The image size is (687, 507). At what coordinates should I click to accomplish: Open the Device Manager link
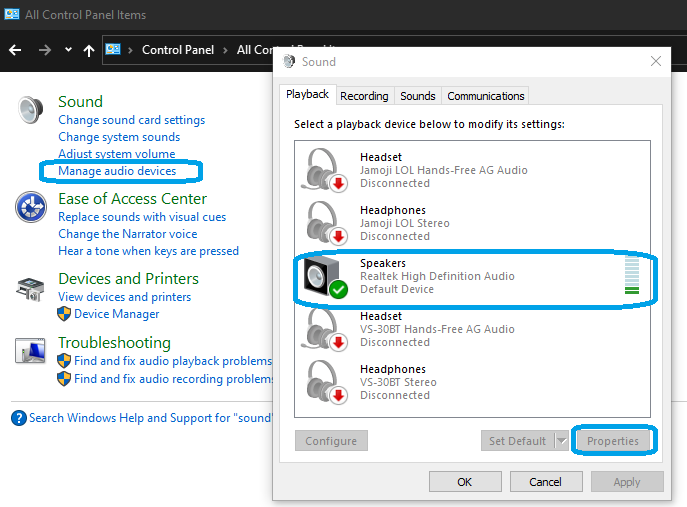[x=117, y=314]
